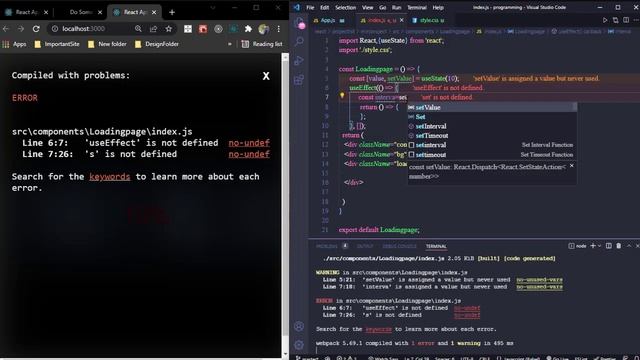Select setinterval snippet 'Set Interval Function'
The height and width of the screenshot is (360, 640).
[492, 145]
